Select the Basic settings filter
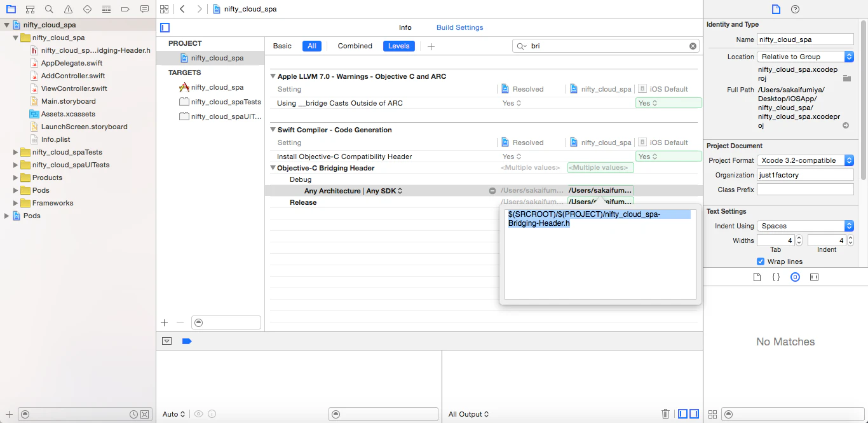868x423 pixels. (x=282, y=46)
